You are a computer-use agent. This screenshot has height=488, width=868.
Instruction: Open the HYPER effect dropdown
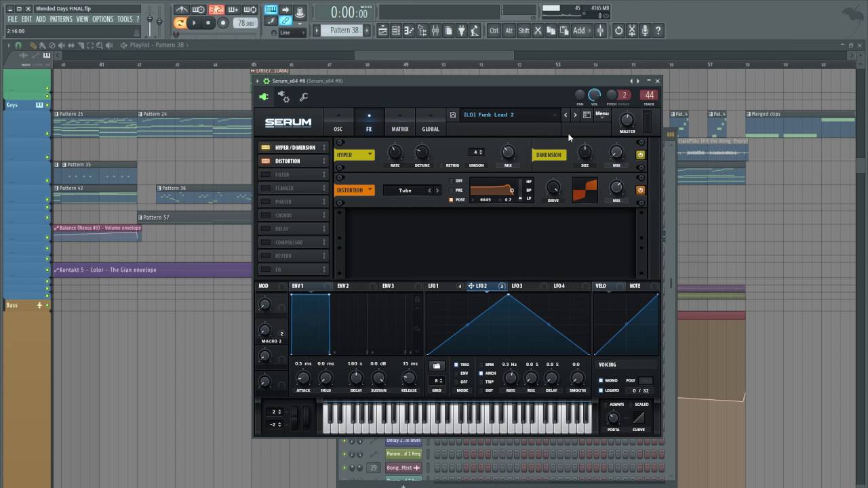[x=354, y=155]
